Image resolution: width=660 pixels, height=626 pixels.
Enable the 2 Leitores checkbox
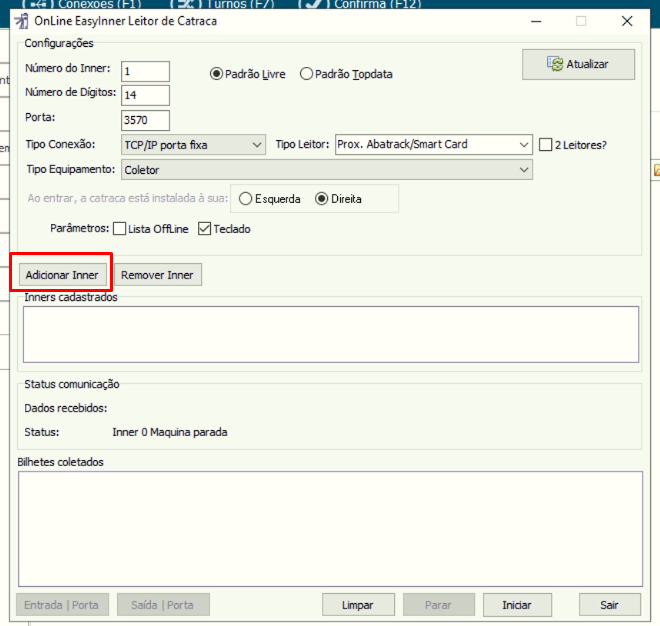click(x=546, y=145)
